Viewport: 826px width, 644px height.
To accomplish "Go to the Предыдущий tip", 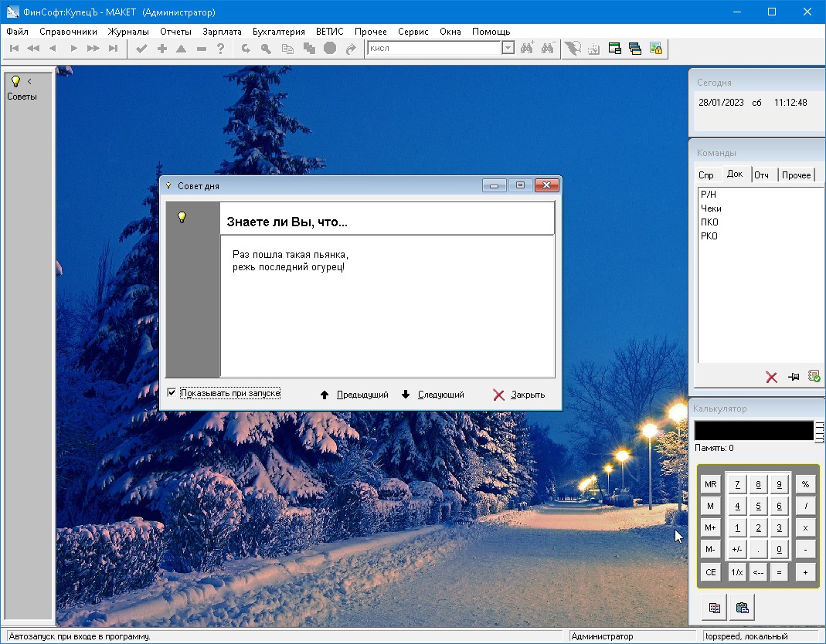I will 354,395.
